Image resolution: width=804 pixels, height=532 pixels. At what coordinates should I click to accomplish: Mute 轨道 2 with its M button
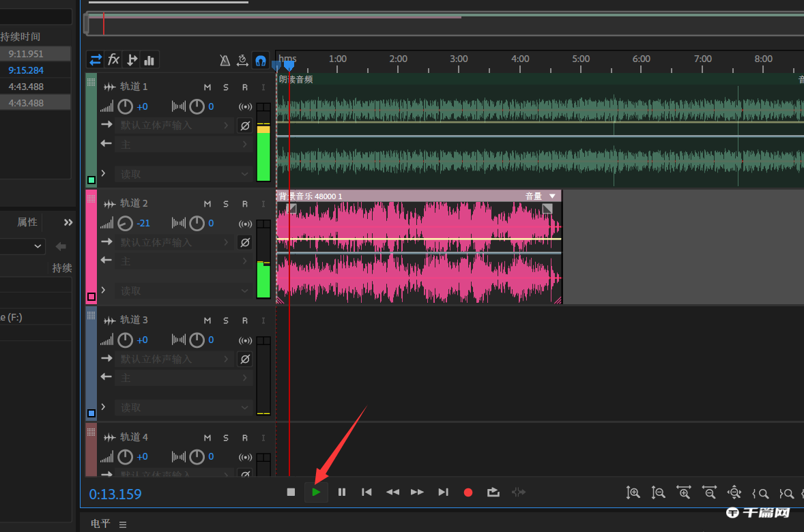pos(207,203)
